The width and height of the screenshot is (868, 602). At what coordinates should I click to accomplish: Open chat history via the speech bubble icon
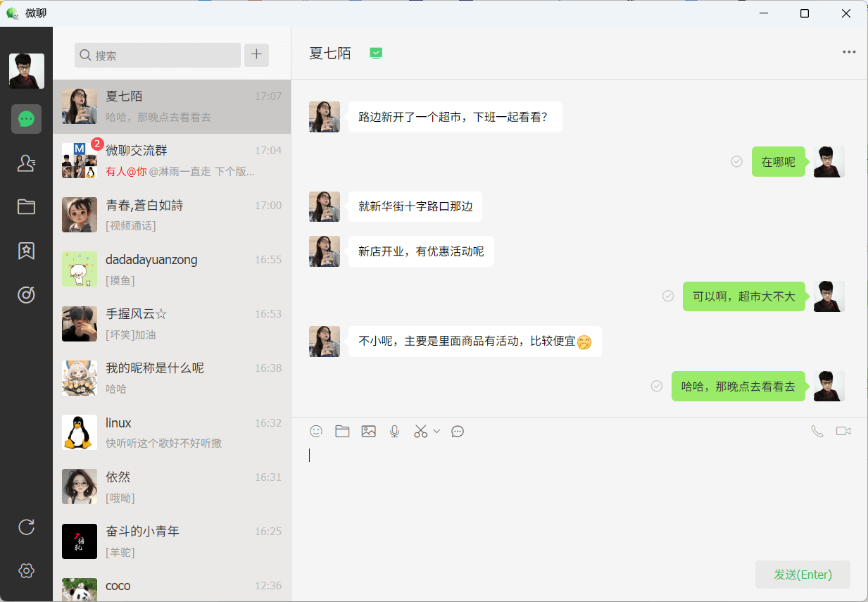point(457,431)
